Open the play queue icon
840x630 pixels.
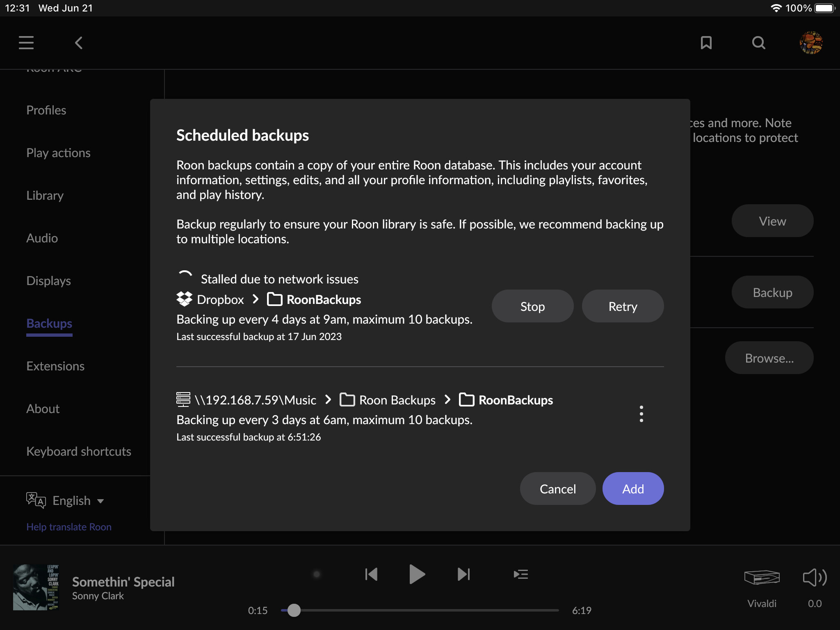pyautogui.click(x=521, y=574)
